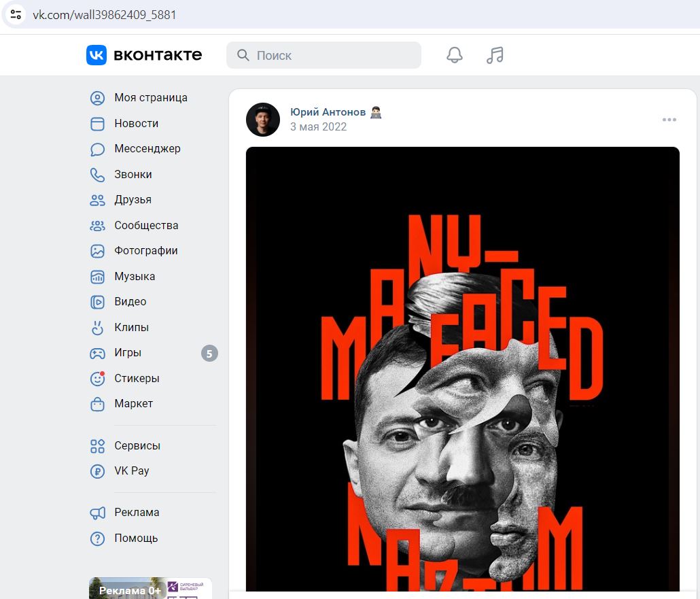
Task: Open the Видео link
Action: (130, 302)
